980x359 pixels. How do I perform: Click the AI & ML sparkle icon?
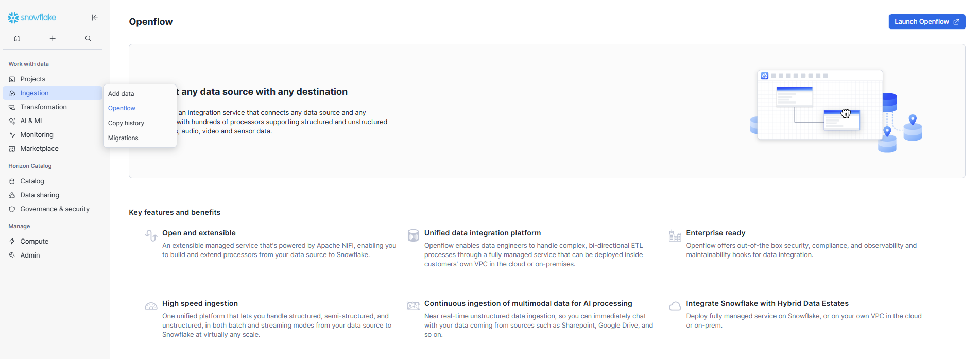(x=12, y=121)
